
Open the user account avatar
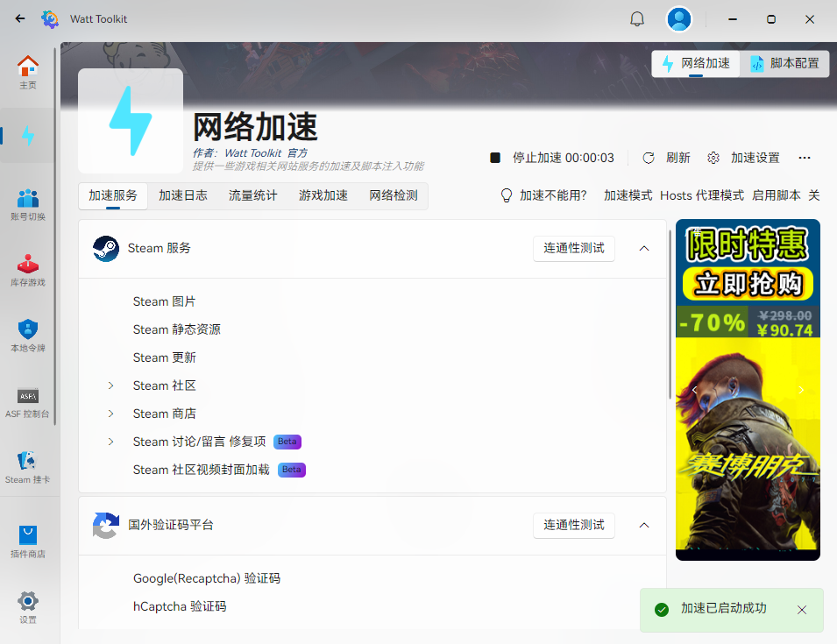click(679, 19)
